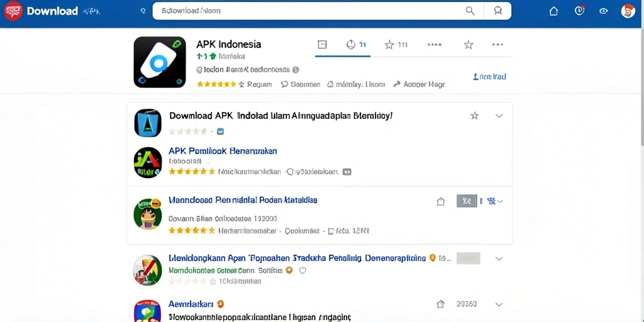Screen dimensions: 644x322
Task: Open the Aewndatkan result title
Action: tap(191, 304)
